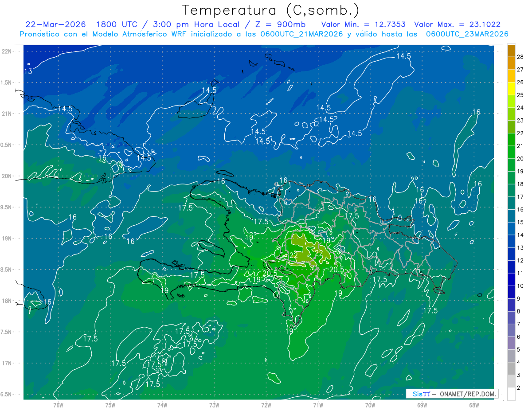Click the Valor Max. = 23.1022 text
This screenshot has height=411, width=532.
coord(457,24)
